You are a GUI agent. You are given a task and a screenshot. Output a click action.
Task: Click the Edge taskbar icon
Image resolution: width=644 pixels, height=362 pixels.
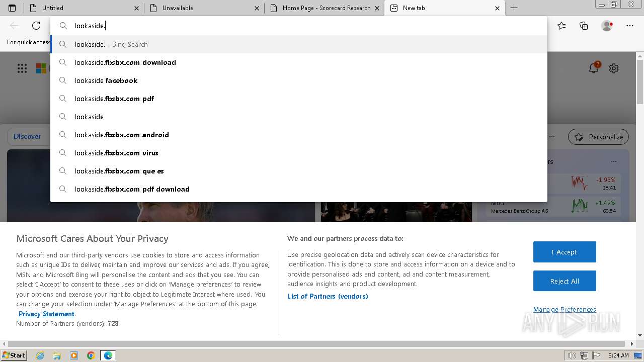point(108,355)
